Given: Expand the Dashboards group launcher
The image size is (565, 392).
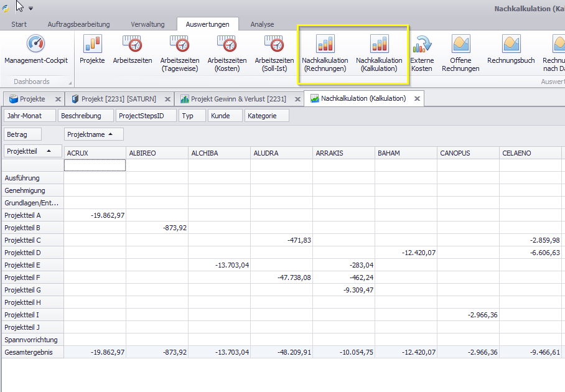Looking at the screenshot, I should click(70, 83).
